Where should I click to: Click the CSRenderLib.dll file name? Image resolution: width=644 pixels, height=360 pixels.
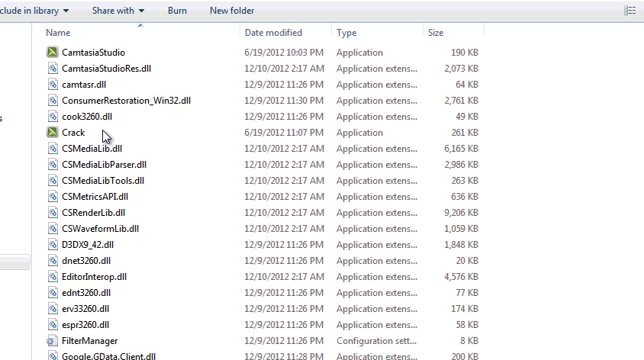point(93,213)
